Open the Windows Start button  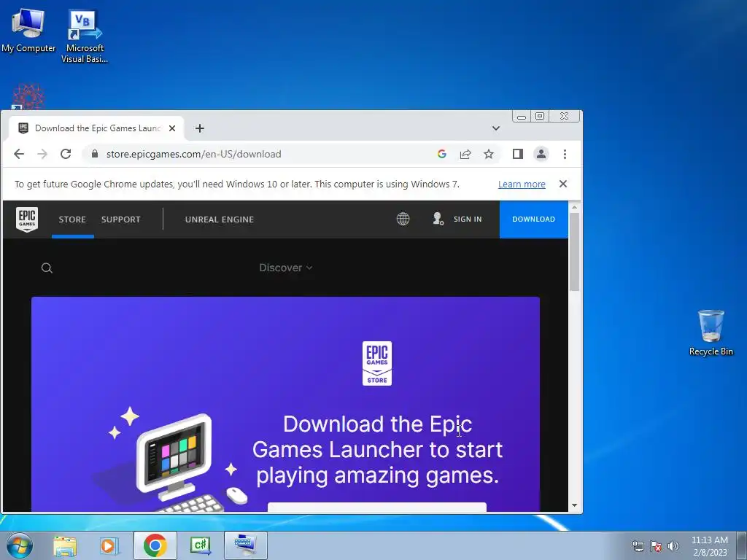point(20,545)
